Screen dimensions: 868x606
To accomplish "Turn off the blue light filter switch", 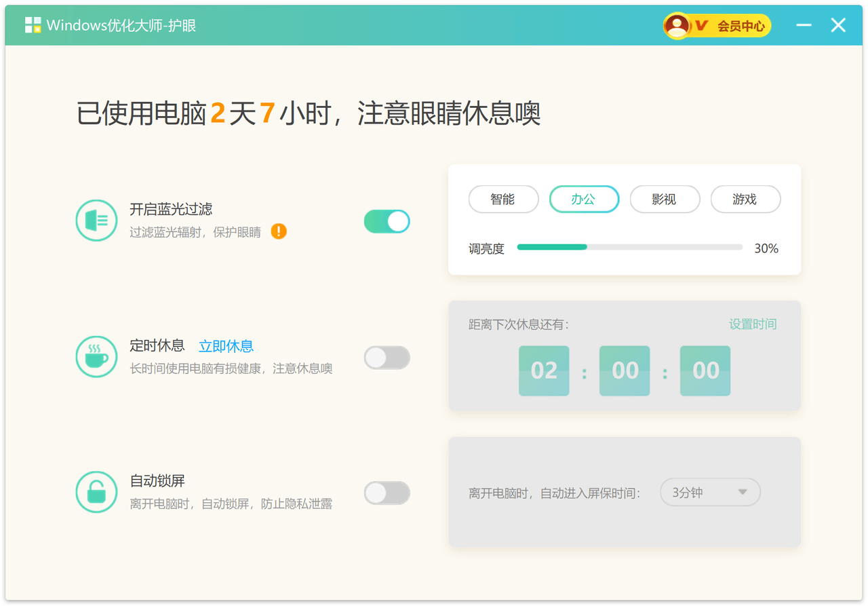I will (x=387, y=221).
